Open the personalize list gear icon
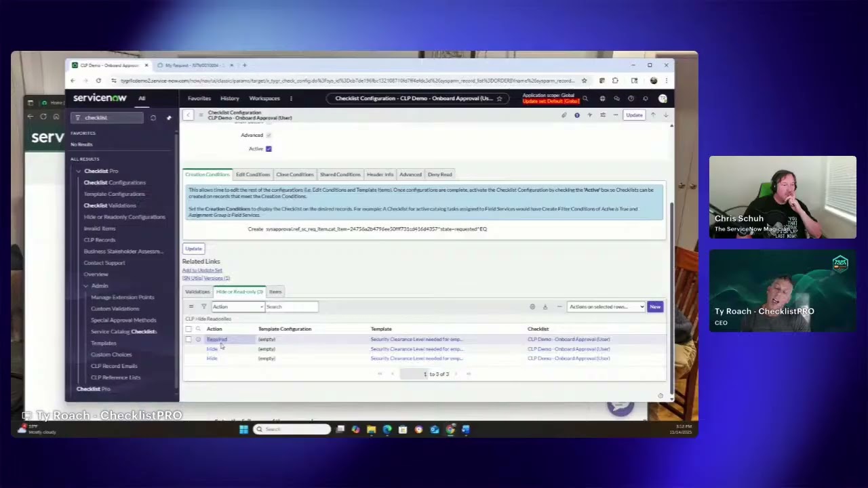 (x=532, y=306)
